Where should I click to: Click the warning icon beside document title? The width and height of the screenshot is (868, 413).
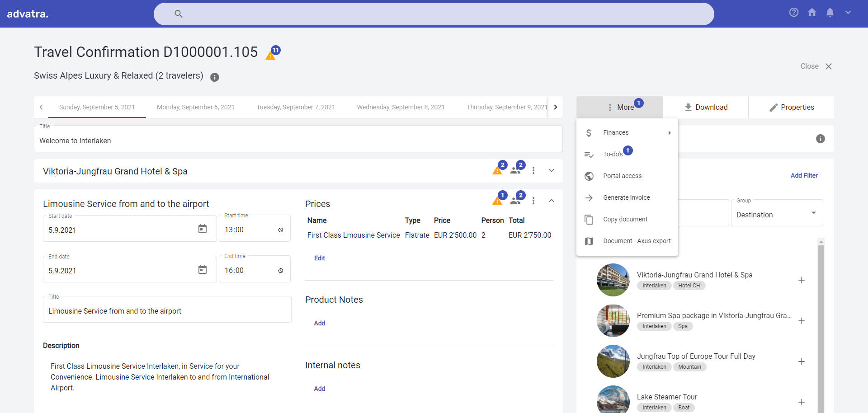coord(270,56)
